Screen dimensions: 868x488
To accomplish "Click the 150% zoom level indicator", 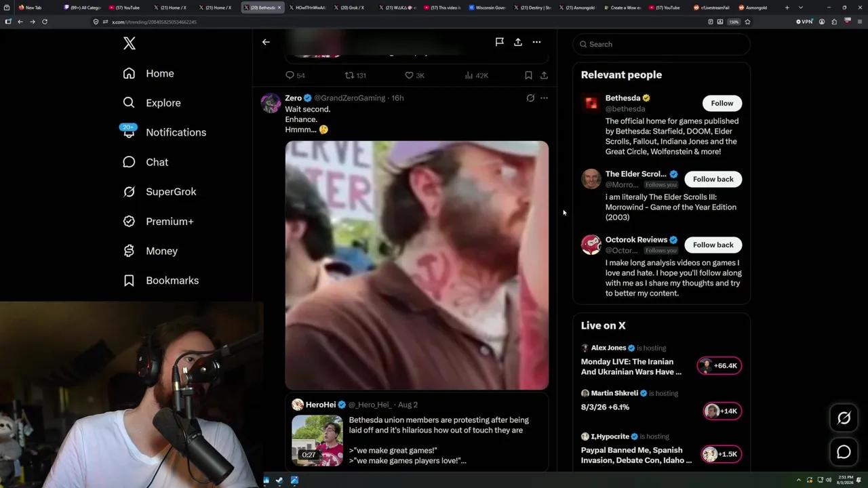I will [x=734, y=22].
